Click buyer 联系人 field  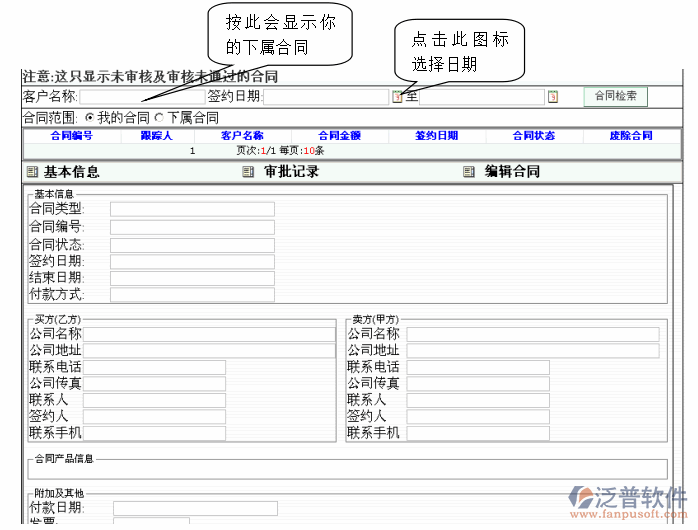(x=154, y=400)
